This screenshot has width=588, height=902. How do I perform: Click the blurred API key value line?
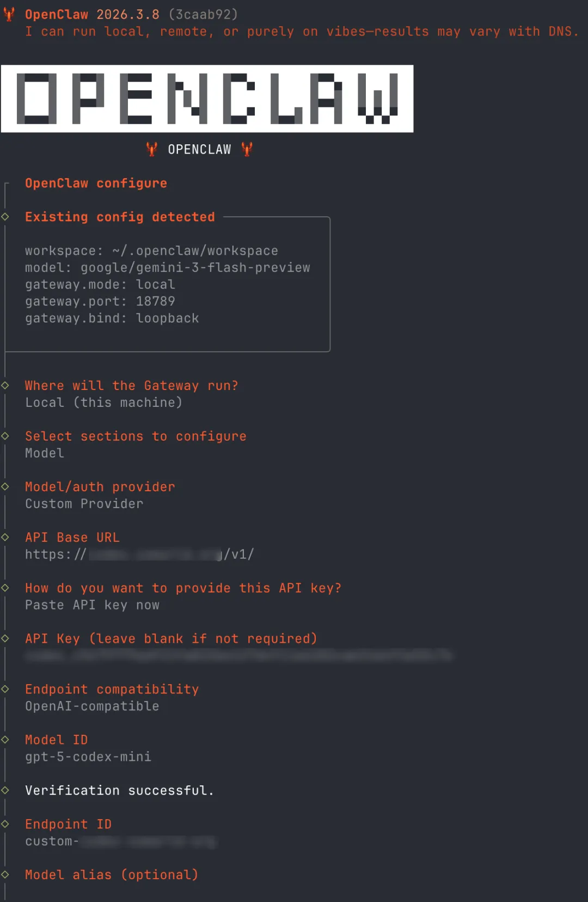(238, 655)
